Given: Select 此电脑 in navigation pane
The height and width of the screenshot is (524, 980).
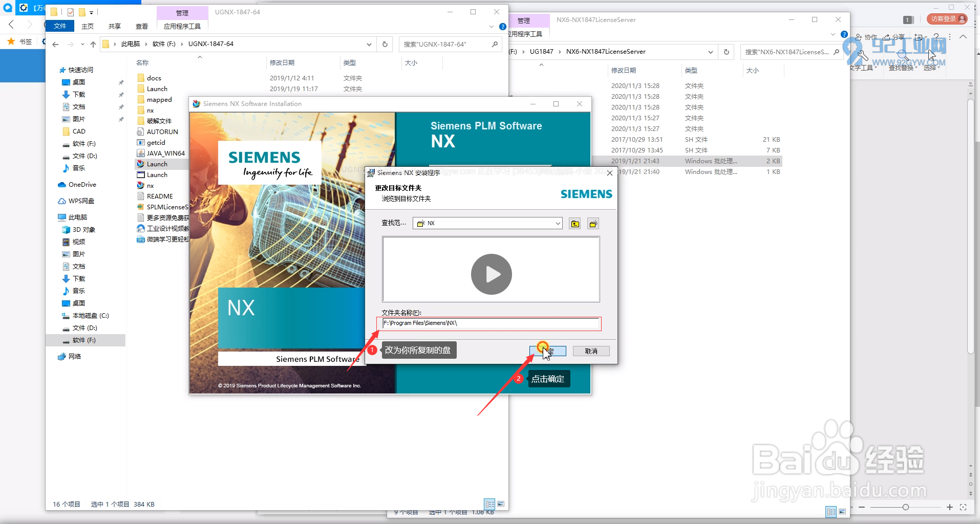Looking at the screenshot, I should click(77, 217).
